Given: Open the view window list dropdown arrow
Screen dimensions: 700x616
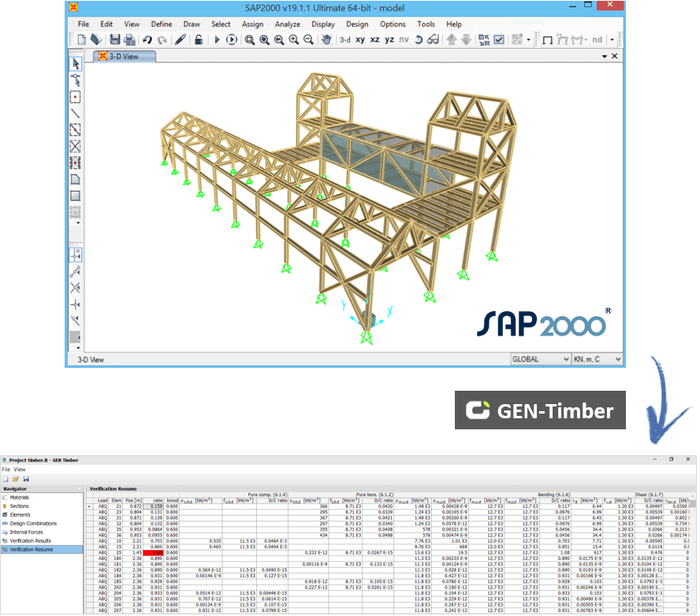Looking at the screenshot, I should 605,56.
